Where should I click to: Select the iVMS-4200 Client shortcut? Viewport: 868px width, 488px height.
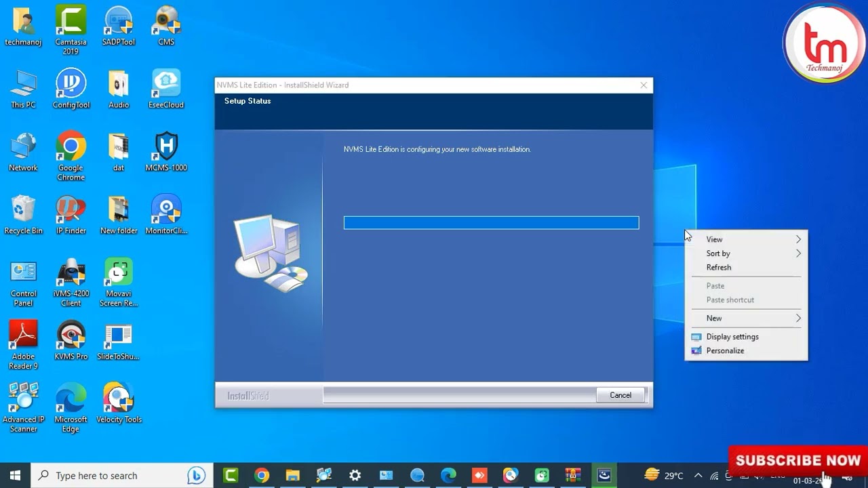71,283
